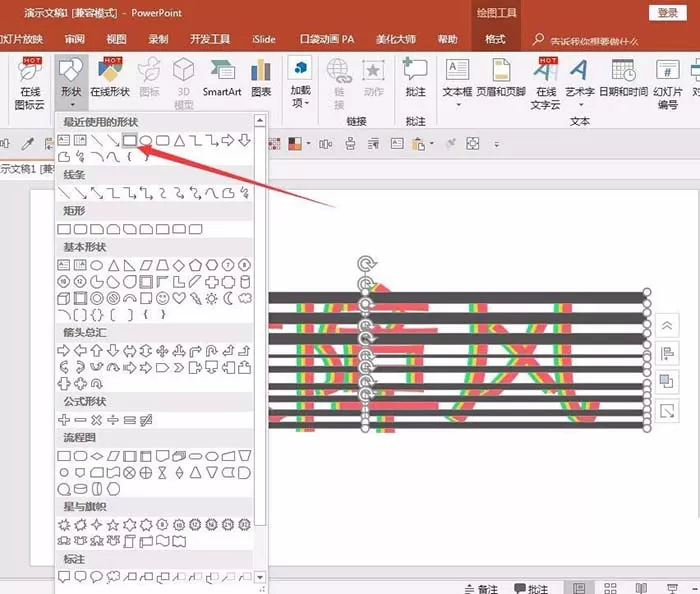Screen dimensions: 700x594
Task: Toggle 备注 notes in status bar
Action: pos(481,589)
